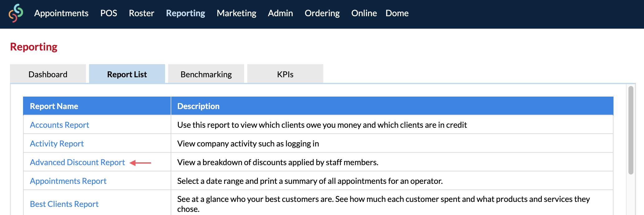Open the Appointments Report link
Viewport: 644px width, 215px height.
click(x=68, y=181)
